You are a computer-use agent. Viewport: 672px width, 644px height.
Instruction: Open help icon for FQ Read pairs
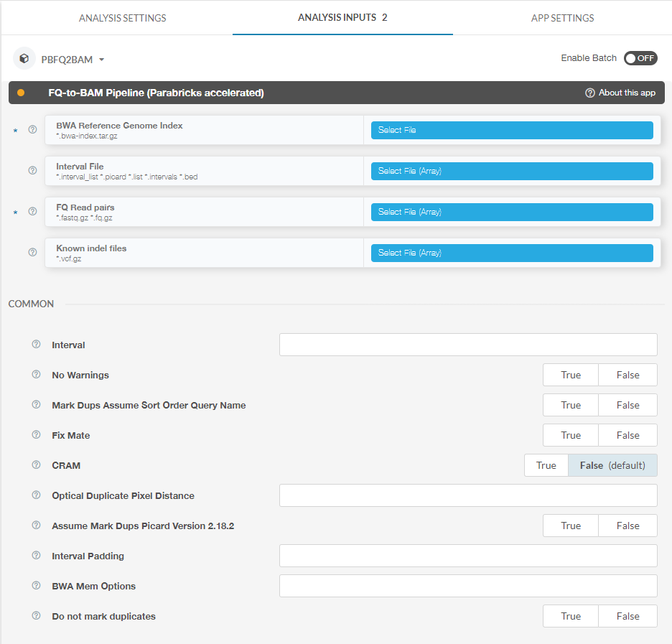32,212
